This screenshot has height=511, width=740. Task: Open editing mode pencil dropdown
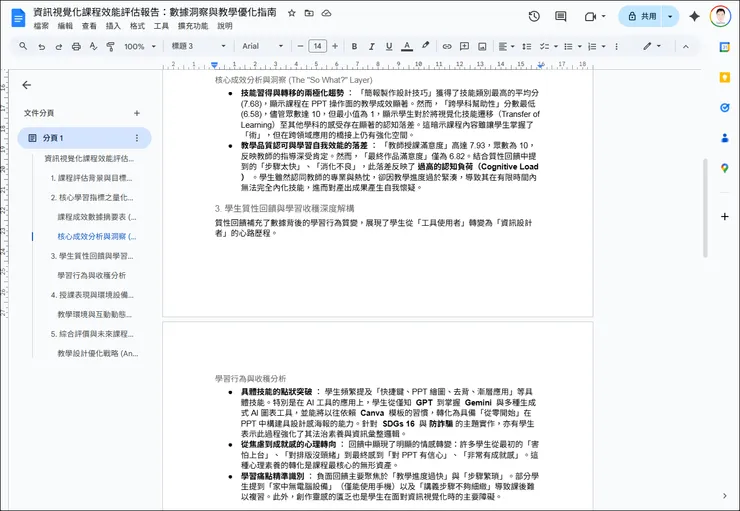[x=652, y=46]
